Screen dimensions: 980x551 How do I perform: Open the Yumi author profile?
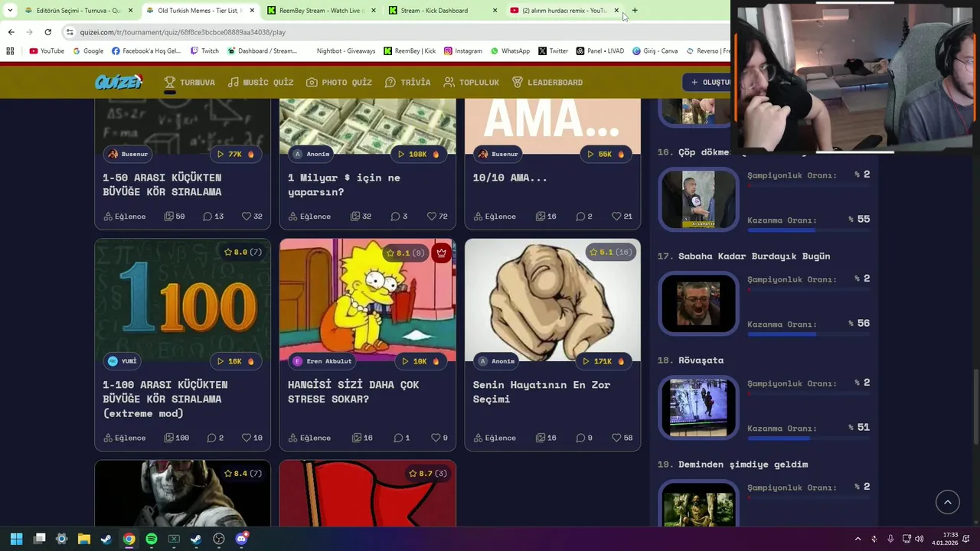122,361
